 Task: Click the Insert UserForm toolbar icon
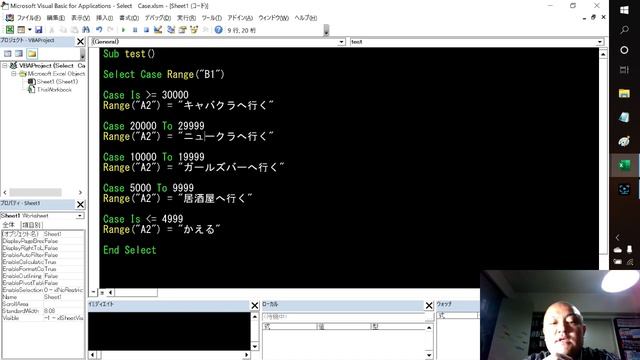click(20, 29)
